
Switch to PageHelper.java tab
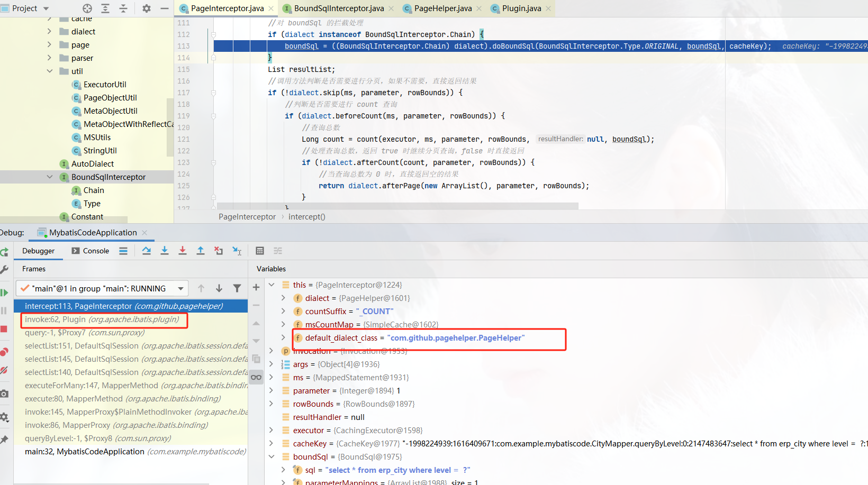pos(442,8)
